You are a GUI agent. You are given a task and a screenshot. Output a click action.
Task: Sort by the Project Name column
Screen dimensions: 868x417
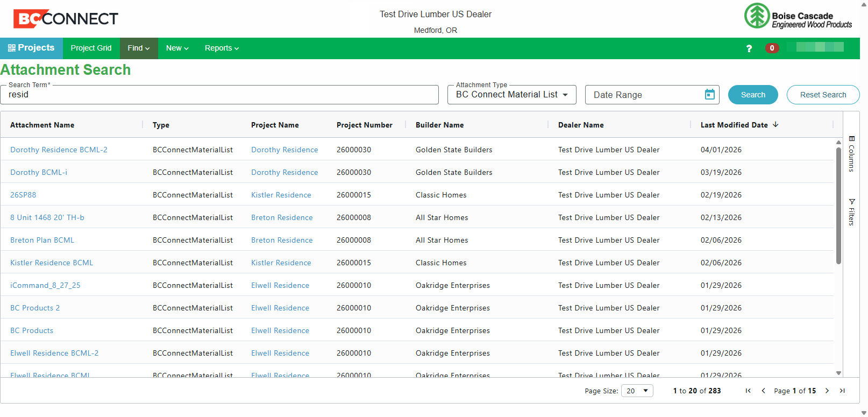[275, 125]
